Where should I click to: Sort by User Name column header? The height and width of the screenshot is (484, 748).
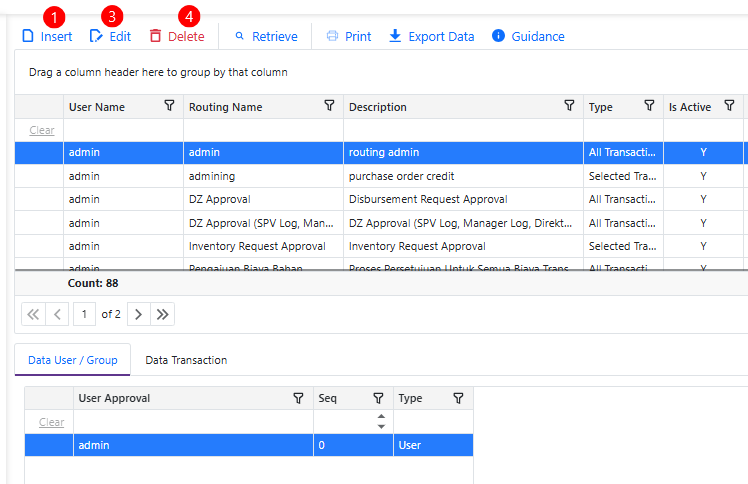97,107
